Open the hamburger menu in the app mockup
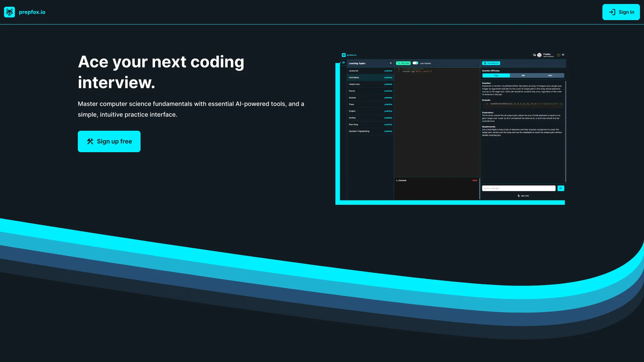 tap(563, 55)
